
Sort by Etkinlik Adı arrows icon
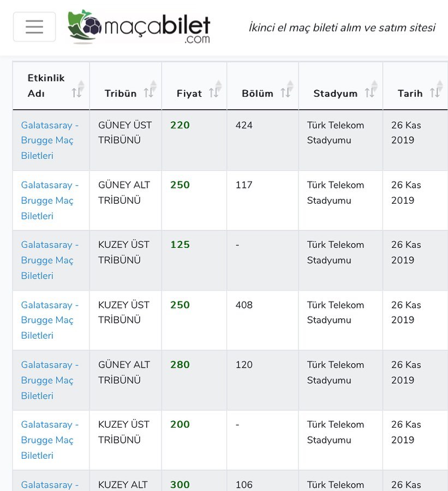tap(78, 89)
